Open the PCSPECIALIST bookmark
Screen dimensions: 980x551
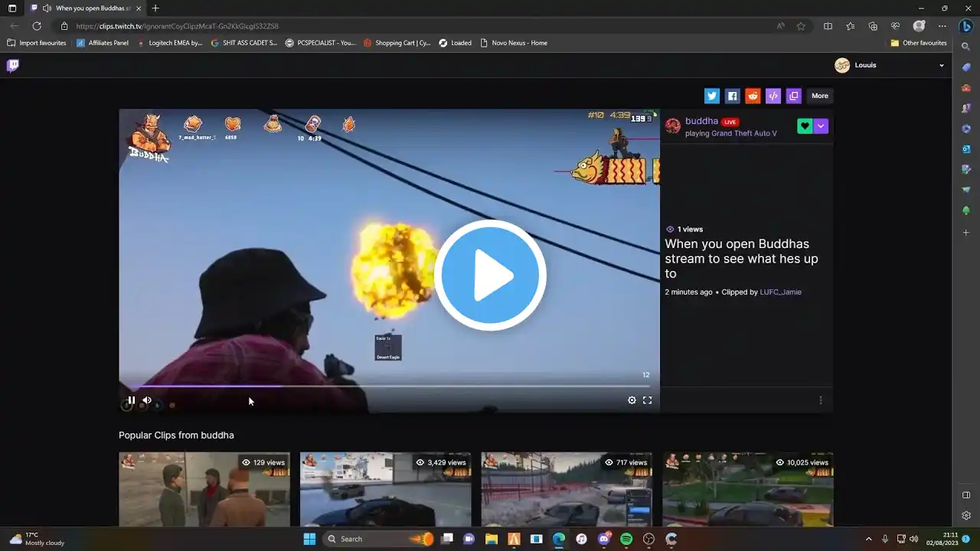pos(321,43)
